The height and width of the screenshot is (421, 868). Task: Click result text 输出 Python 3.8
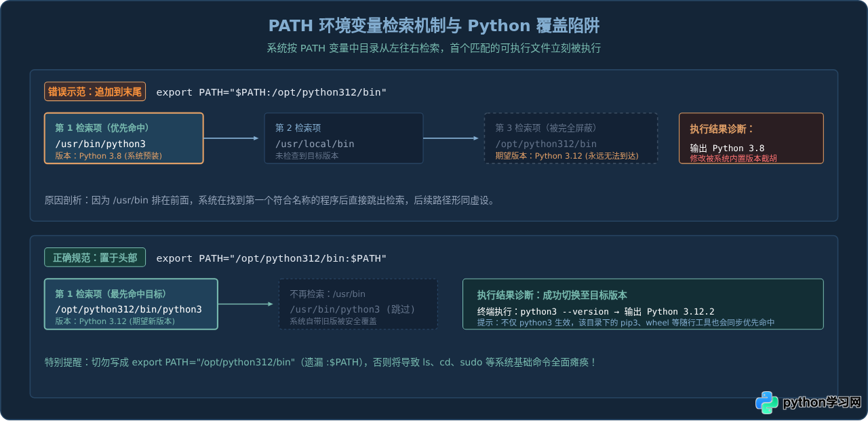click(x=727, y=148)
